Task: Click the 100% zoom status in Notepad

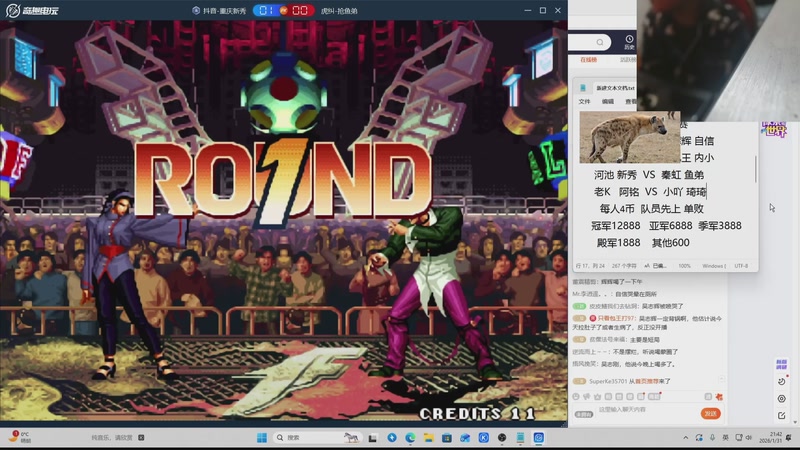Action: (684, 266)
